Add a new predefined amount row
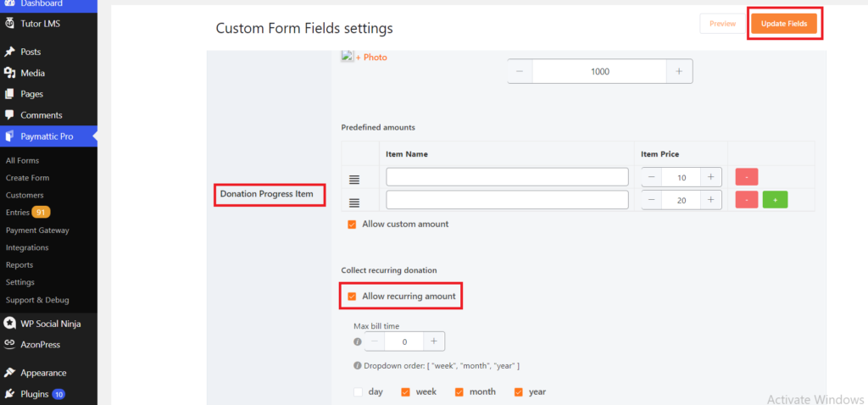Viewport: 868px width, 405px height. (775, 200)
